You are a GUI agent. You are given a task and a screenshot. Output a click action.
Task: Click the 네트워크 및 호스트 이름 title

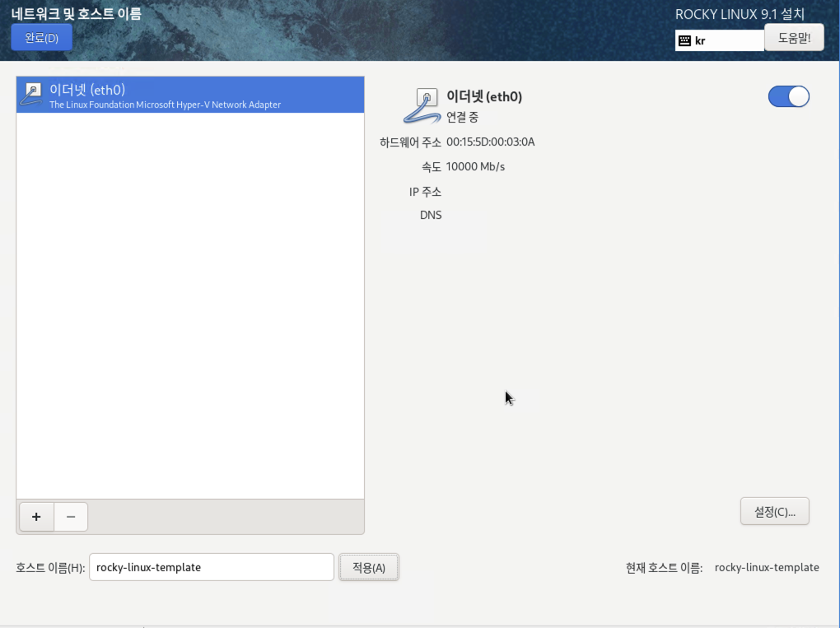tap(76, 14)
